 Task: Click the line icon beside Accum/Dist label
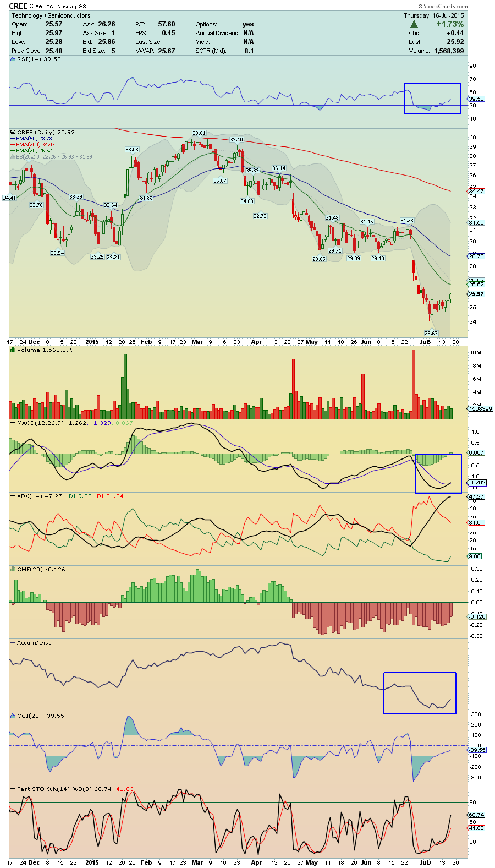(13, 642)
